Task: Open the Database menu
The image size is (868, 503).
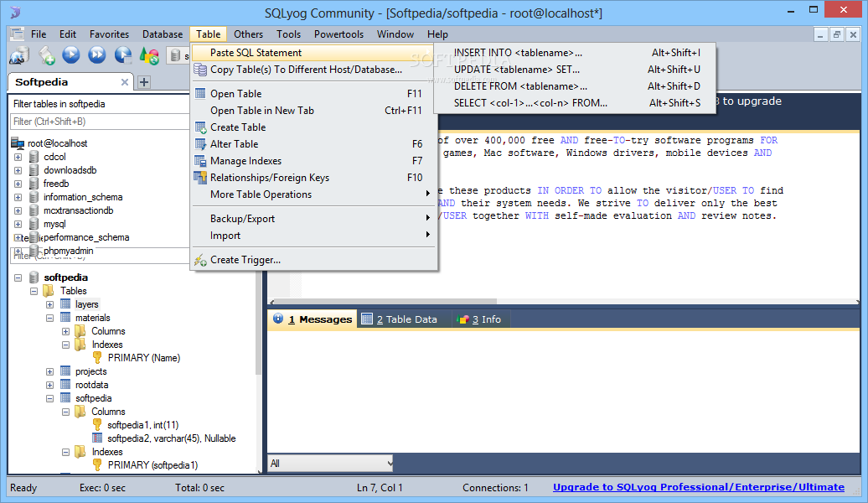Action: click(x=163, y=34)
